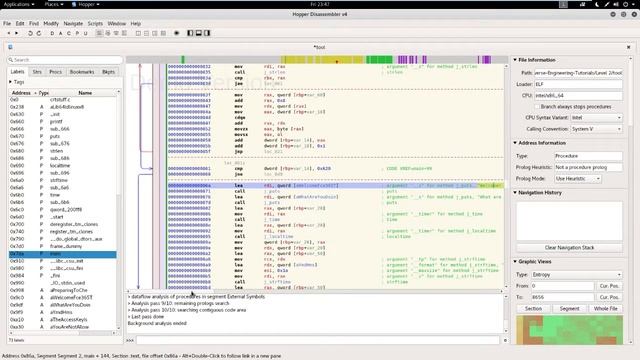640x360 pixels.
Task: Open Graphic Views Type dropdown
Action: coord(577,275)
